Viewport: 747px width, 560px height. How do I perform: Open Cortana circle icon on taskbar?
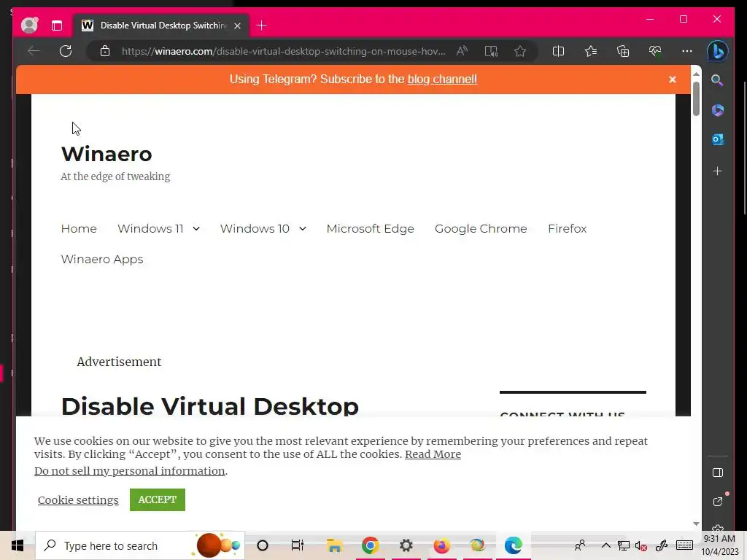(263, 545)
